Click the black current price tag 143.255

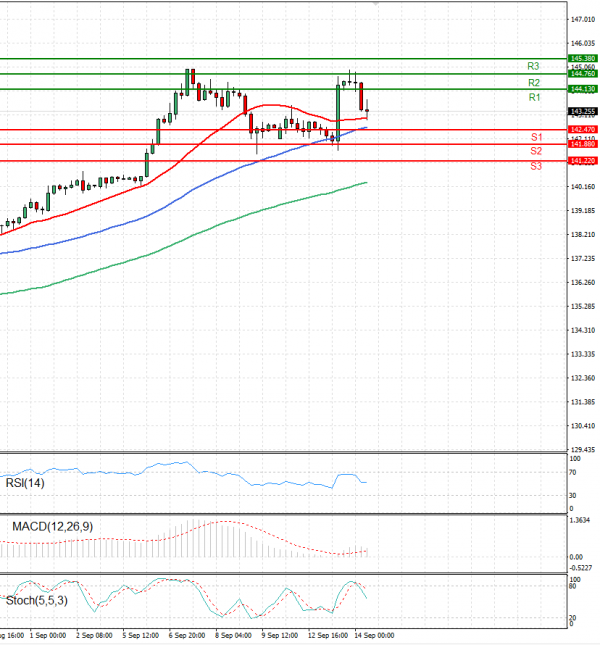(x=582, y=111)
